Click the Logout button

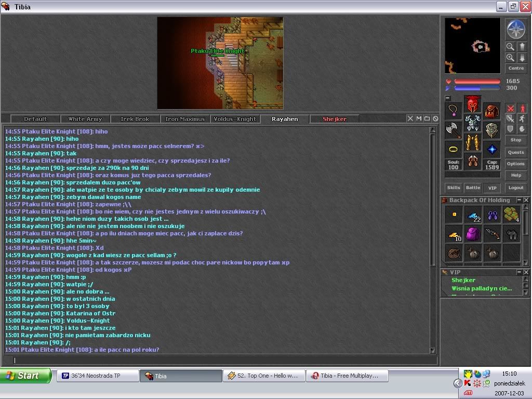[516, 188]
